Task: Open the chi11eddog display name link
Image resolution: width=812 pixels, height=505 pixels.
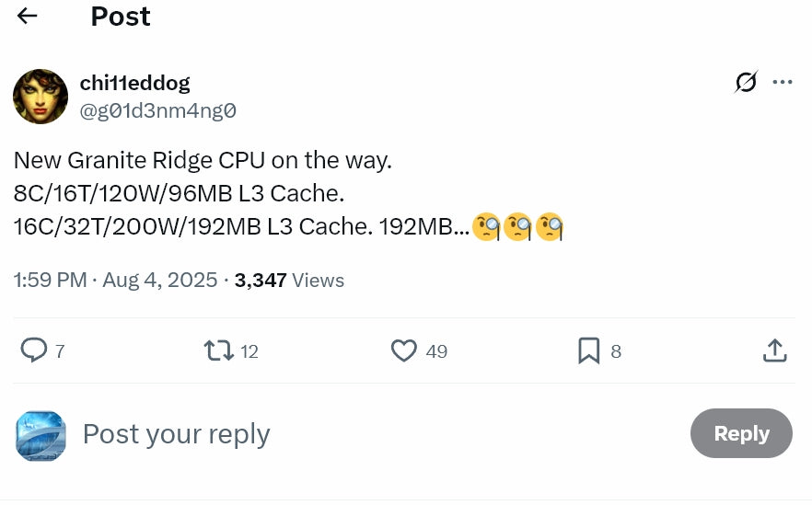Action: pos(135,83)
